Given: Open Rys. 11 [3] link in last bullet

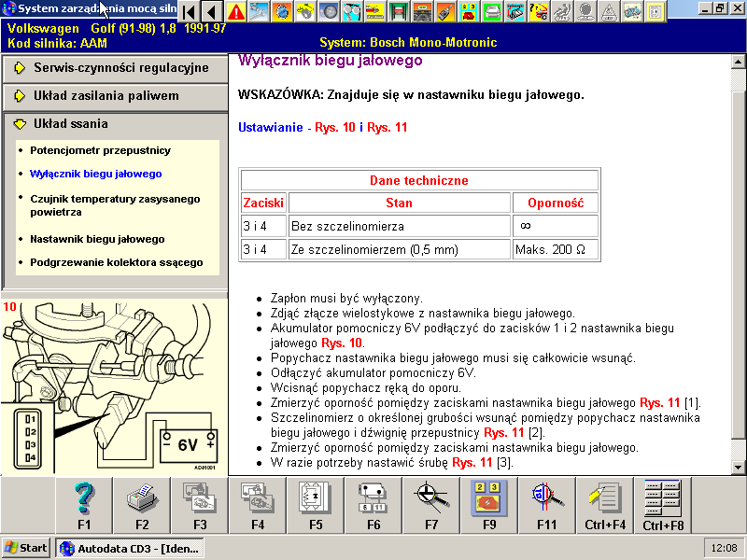Looking at the screenshot, I should [x=472, y=462].
